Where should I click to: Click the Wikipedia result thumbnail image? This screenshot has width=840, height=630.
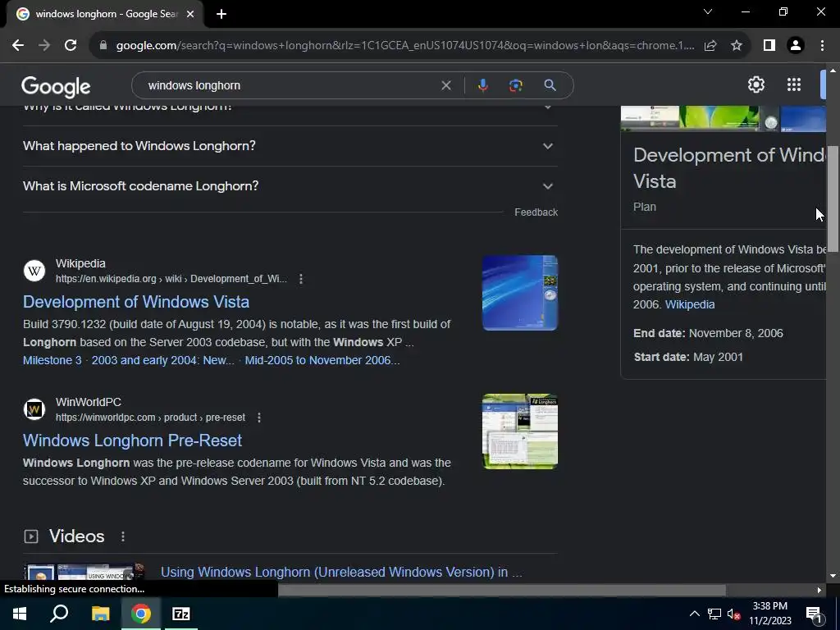tap(519, 293)
